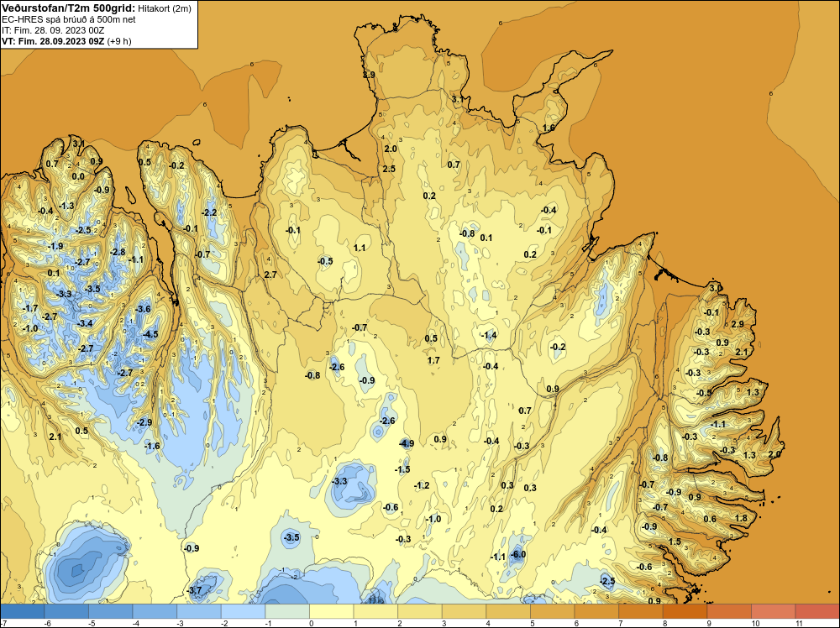Click the 1.6 temperature value
The image size is (840, 628).
[549, 128]
